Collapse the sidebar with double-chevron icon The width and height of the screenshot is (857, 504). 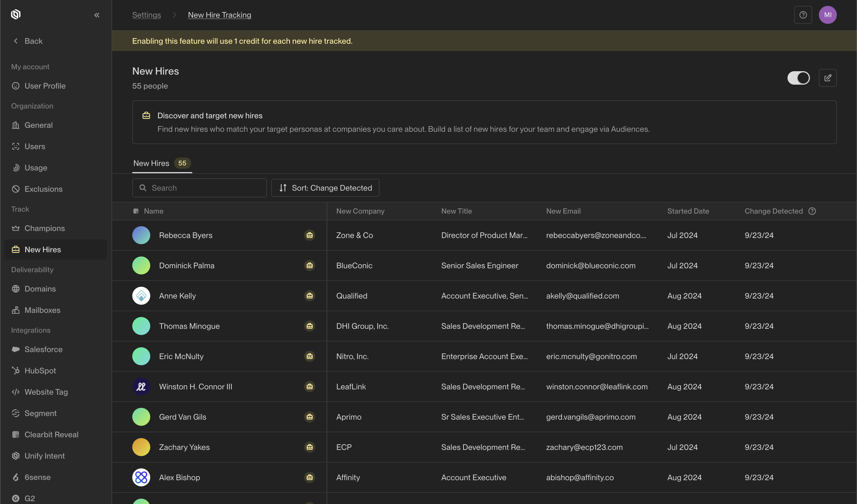click(x=97, y=15)
